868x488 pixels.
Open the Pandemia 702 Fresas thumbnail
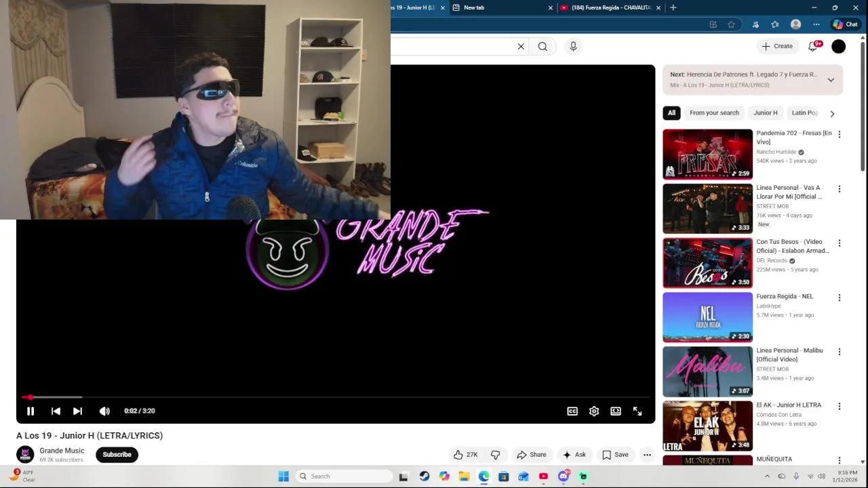coord(707,154)
